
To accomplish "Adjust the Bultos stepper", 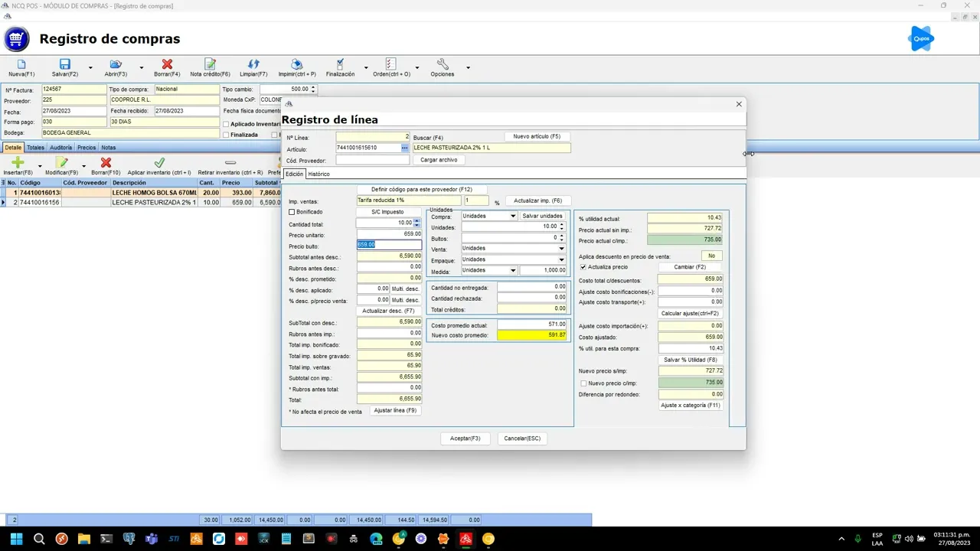I will 562,238.
